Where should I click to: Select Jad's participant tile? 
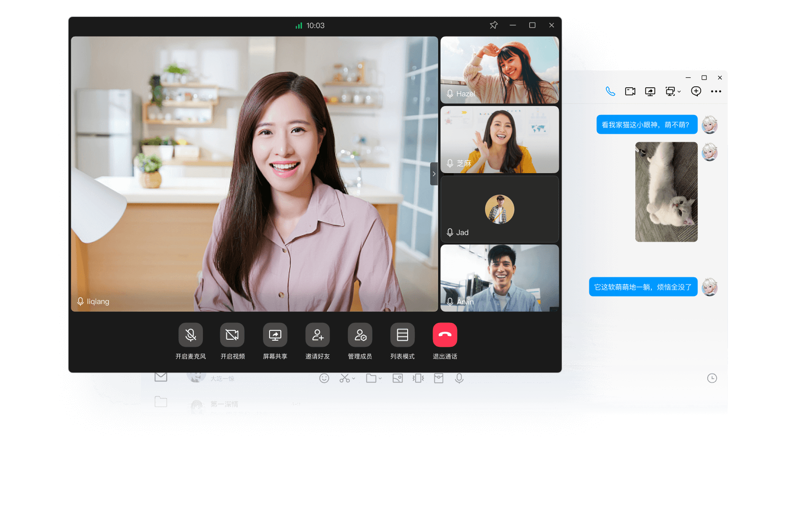(500, 209)
